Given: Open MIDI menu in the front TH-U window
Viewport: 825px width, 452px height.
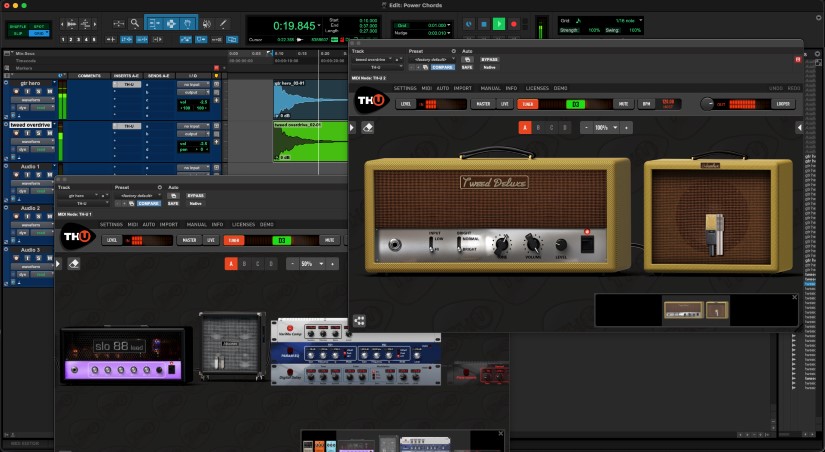Looking at the screenshot, I should [x=427, y=88].
